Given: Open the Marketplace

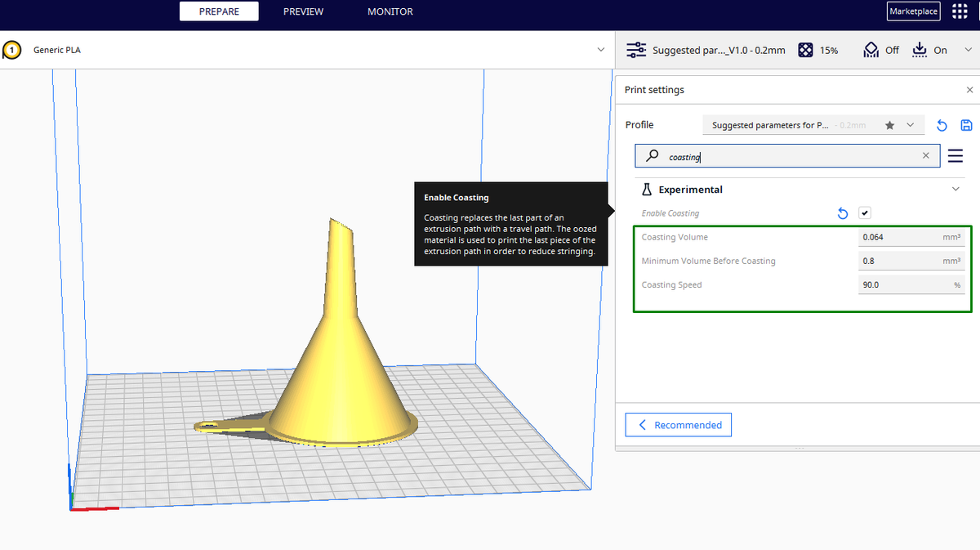Looking at the screenshot, I should pyautogui.click(x=913, y=11).
